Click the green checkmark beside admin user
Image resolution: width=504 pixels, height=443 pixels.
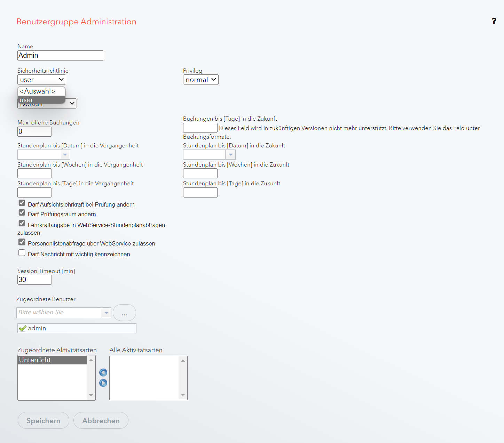(23, 329)
